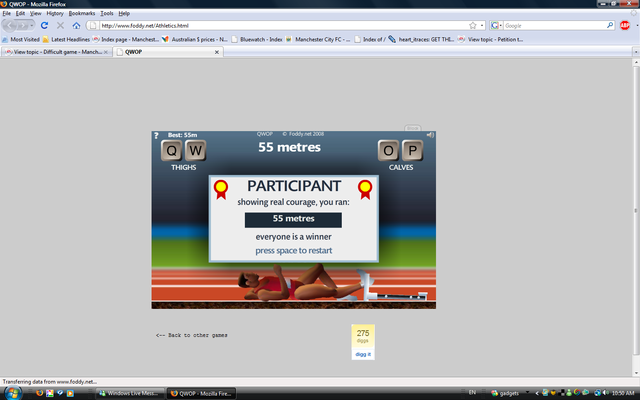640x400 pixels.
Task: Click the right red ribbon medal
Action: (365, 189)
